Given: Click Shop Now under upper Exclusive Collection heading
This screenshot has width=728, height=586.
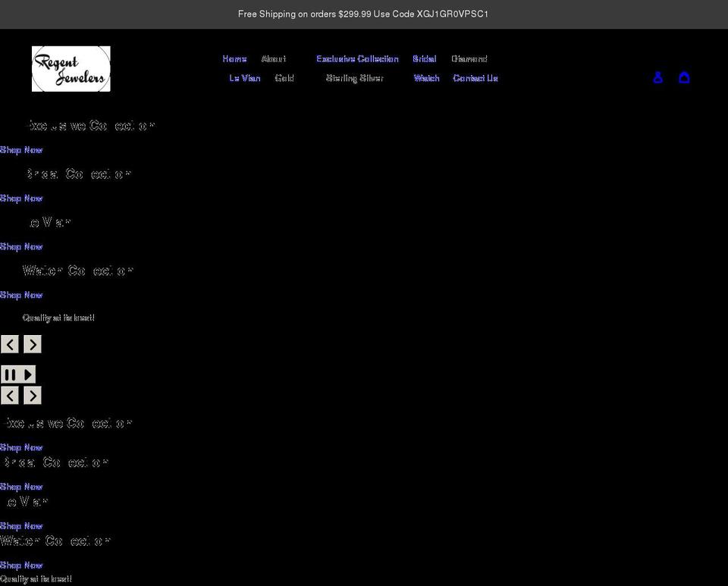Looking at the screenshot, I should click(x=21, y=150).
